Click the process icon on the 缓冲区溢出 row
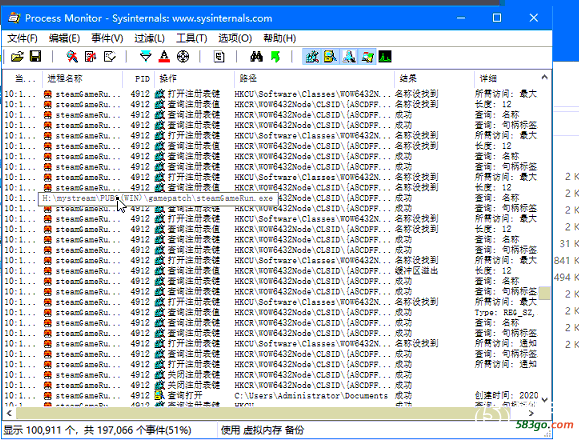 coord(48,271)
